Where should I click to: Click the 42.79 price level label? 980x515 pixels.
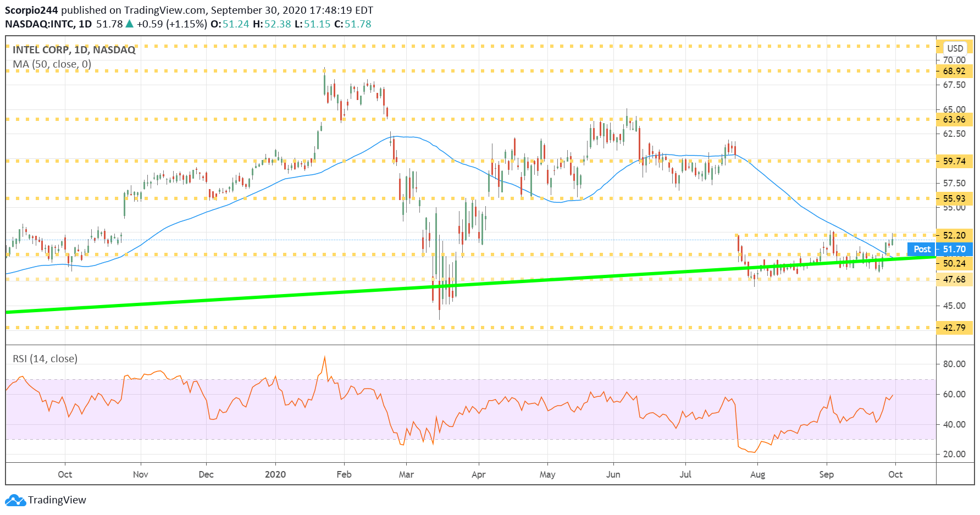pyautogui.click(x=954, y=328)
